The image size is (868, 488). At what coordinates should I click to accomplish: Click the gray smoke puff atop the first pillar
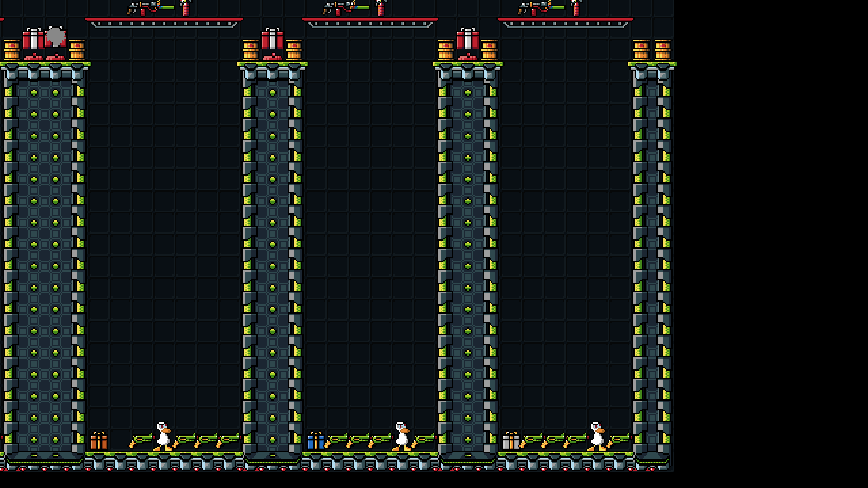point(55,36)
